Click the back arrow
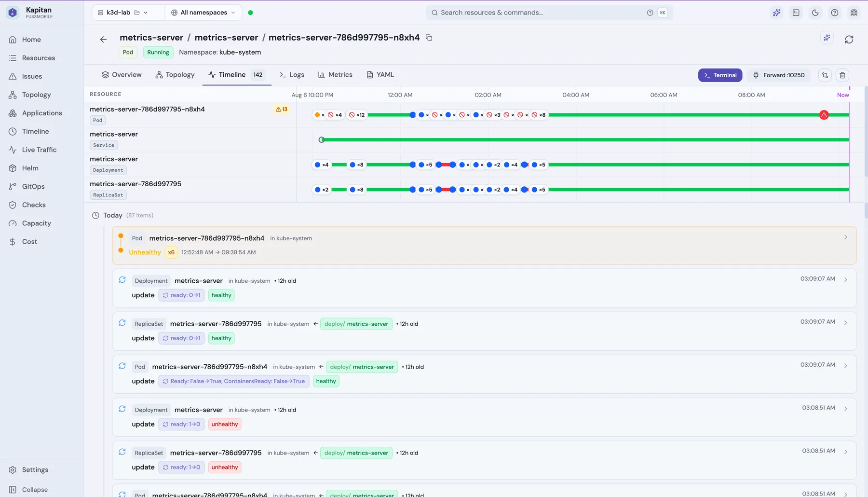This screenshot has width=868, height=497. tap(103, 40)
